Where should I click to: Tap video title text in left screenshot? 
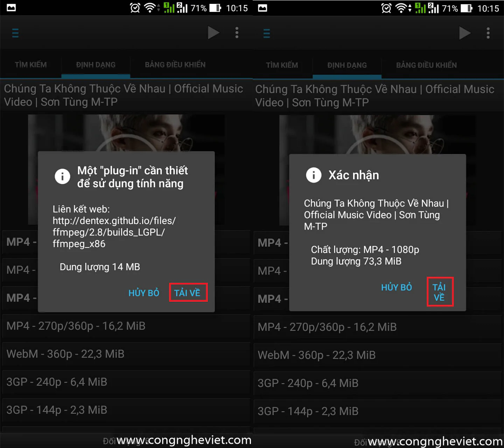[x=123, y=95]
